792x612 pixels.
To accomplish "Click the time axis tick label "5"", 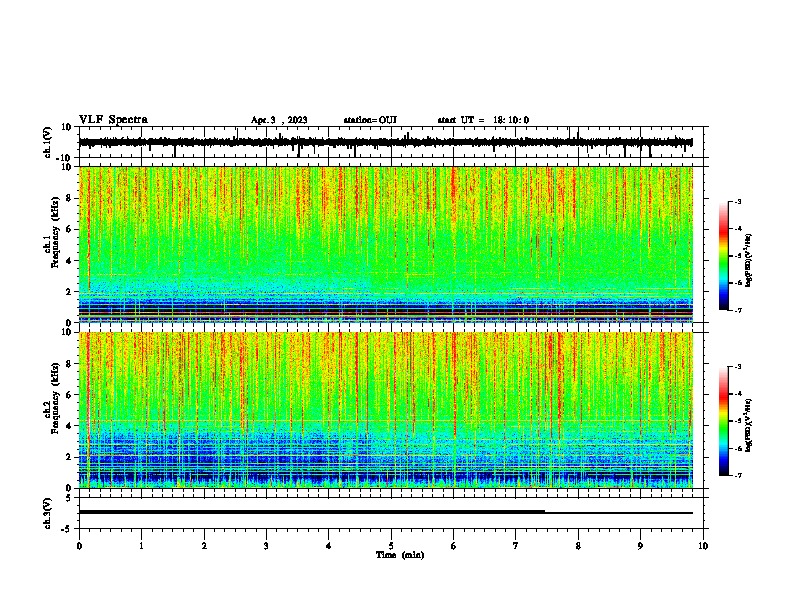I will point(391,546).
